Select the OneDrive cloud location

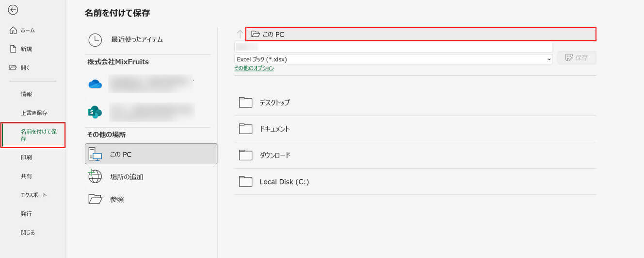(95, 84)
